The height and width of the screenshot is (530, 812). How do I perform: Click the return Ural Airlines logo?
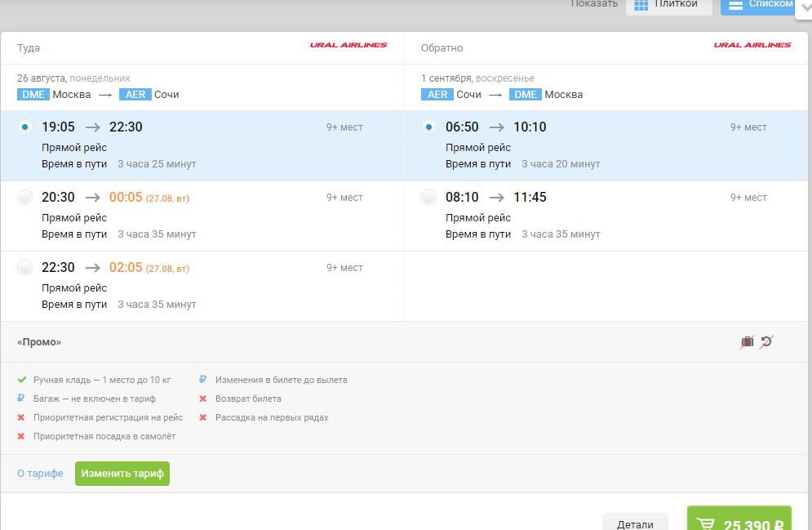tap(752, 46)
